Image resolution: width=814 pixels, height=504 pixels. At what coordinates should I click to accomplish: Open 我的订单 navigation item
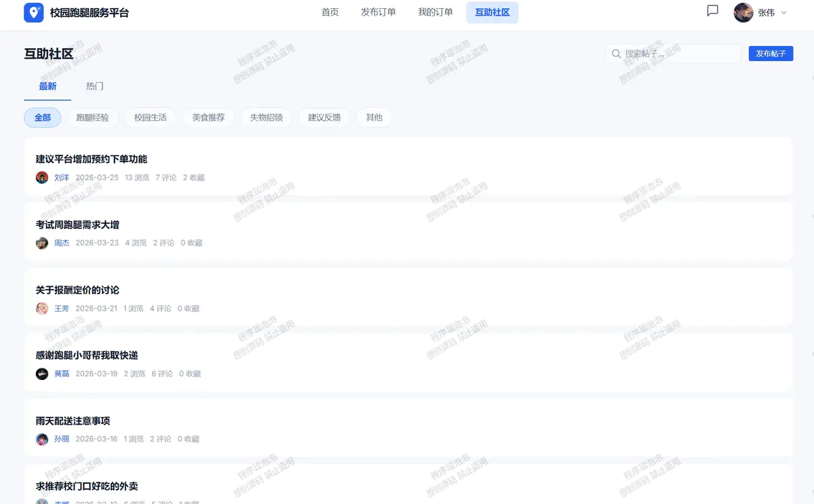[x=435, y=12]
